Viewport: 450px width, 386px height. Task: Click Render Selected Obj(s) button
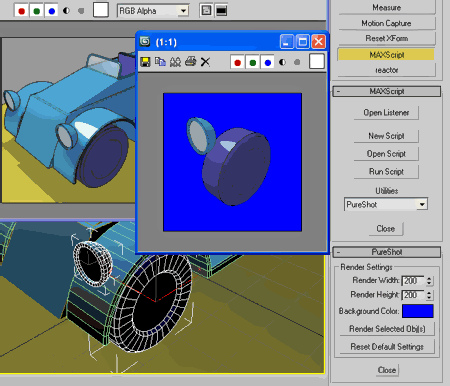pyautogui.click(x=387, y=329)
